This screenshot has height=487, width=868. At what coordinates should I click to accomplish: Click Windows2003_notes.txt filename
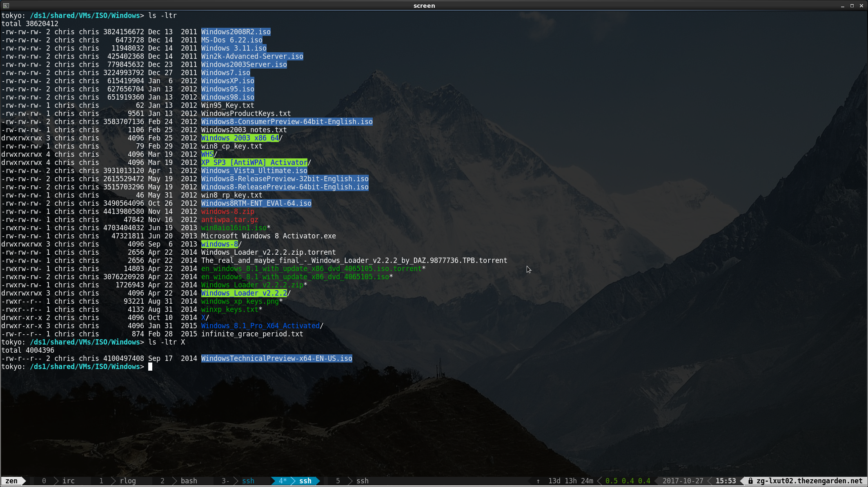(244, 130)
